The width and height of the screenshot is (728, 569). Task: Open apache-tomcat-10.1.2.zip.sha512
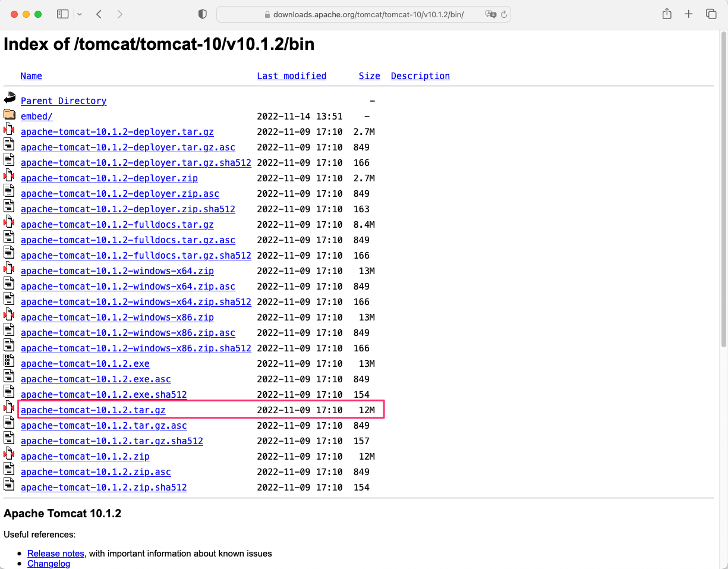104,488
